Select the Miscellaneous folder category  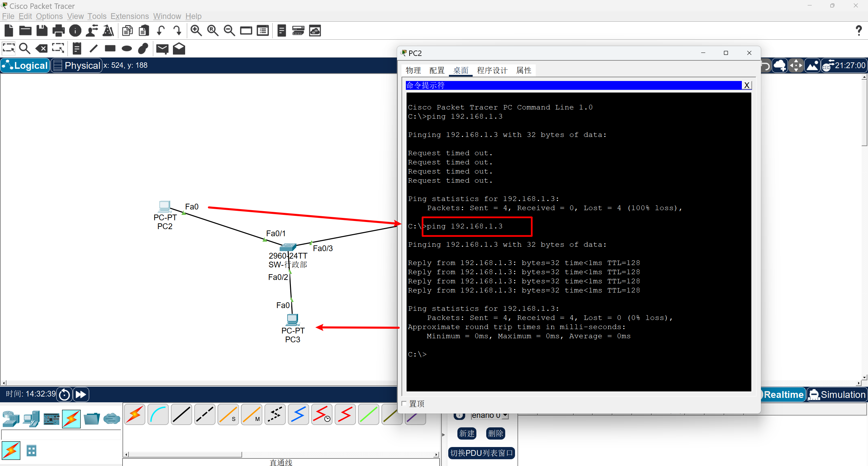click(92, 419)
